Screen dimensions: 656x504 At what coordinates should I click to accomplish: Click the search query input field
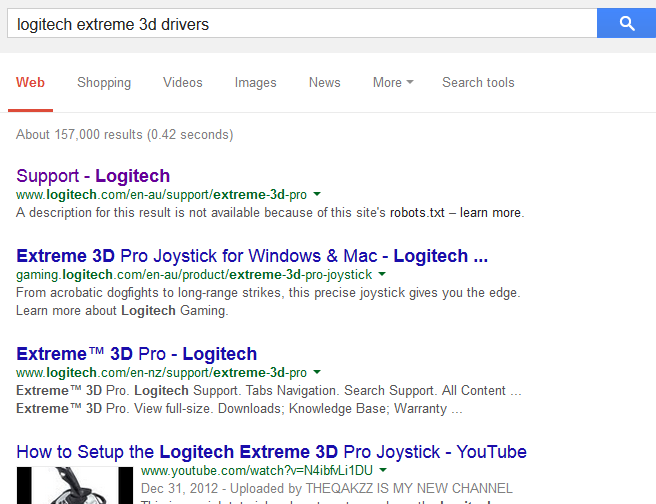pyautogui.click(x=300, y=23)
